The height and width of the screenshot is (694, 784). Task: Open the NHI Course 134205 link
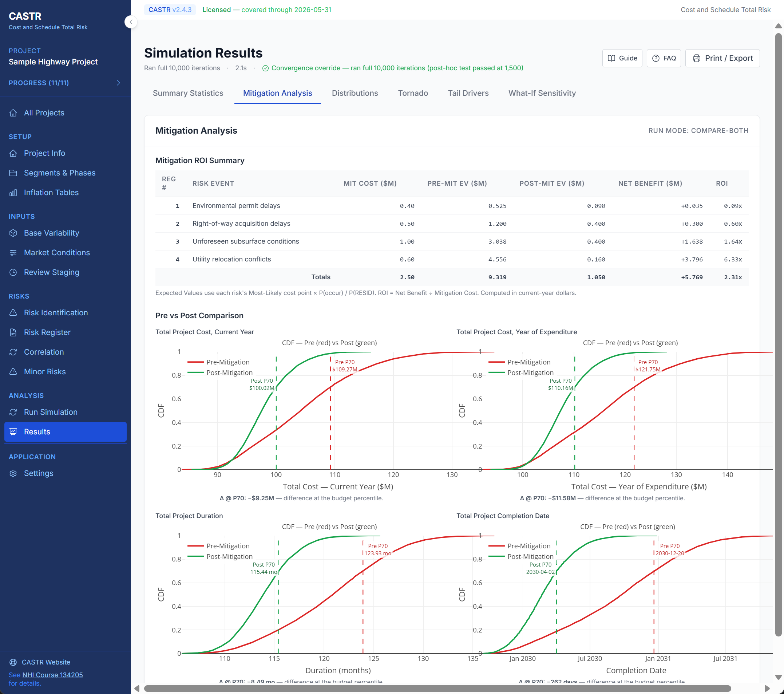52,675
